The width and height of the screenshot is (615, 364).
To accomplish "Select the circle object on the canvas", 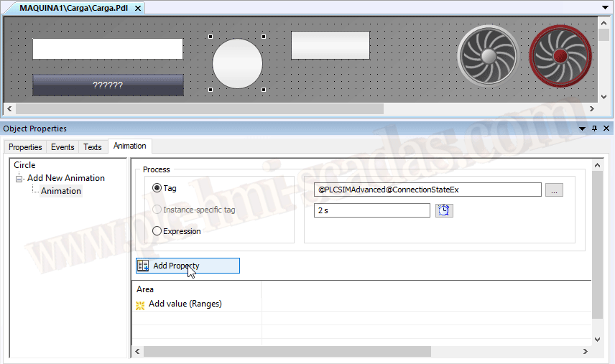I will click(237, 64).
